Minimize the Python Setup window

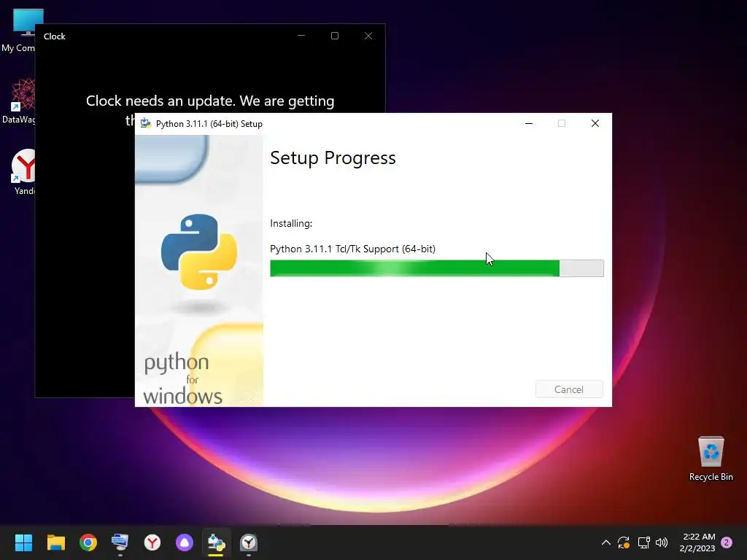[528, 123]
